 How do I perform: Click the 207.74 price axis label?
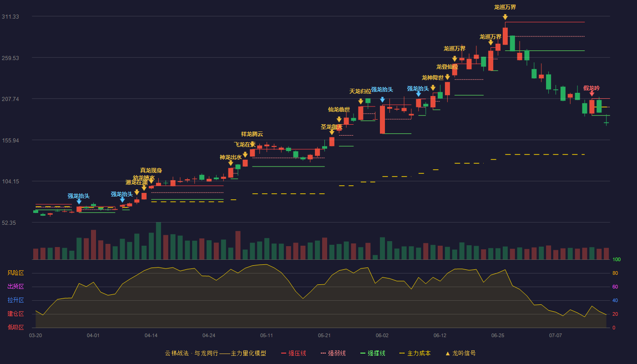pos(10,99)
